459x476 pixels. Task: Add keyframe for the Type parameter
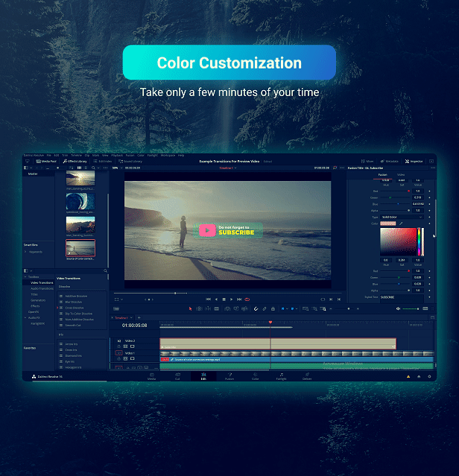coord(429,217)
